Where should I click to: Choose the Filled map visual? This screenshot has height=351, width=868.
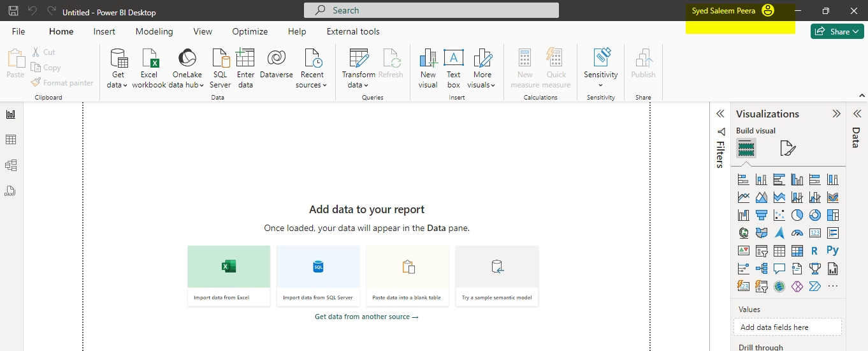click(x=761, y=233)
